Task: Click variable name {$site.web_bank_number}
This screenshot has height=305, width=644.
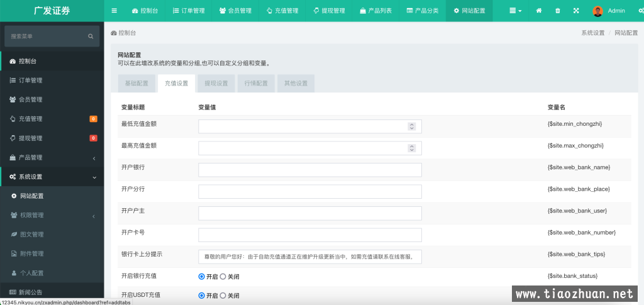Action: (582, 232)
